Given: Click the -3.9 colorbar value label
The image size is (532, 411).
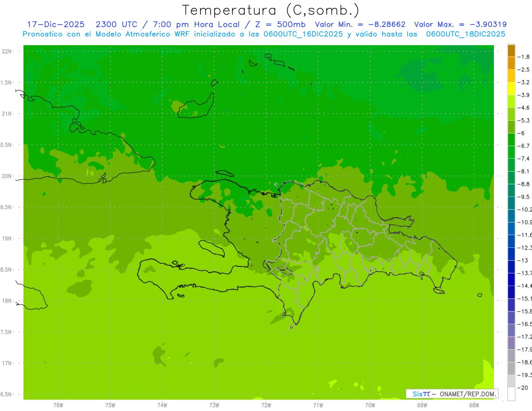Looking at the screenshot, I should 524,95.
